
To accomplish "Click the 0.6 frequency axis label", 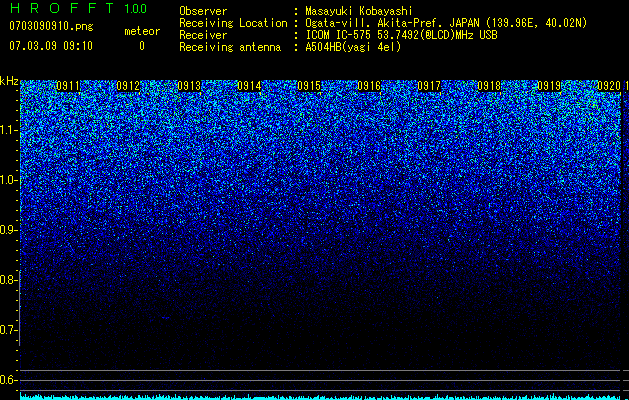I will click(x=8, y=380).
